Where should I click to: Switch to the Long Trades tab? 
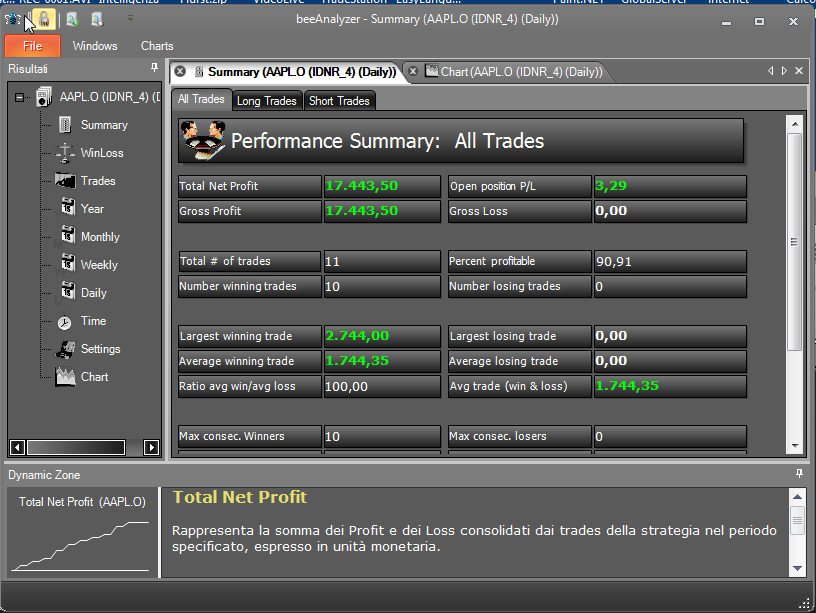(x=266, y=101)
